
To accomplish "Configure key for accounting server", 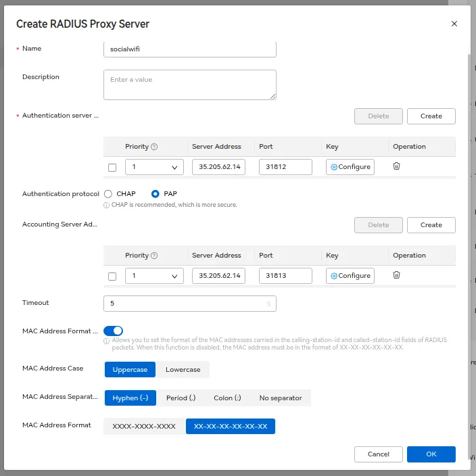I will tap(350, 276).
